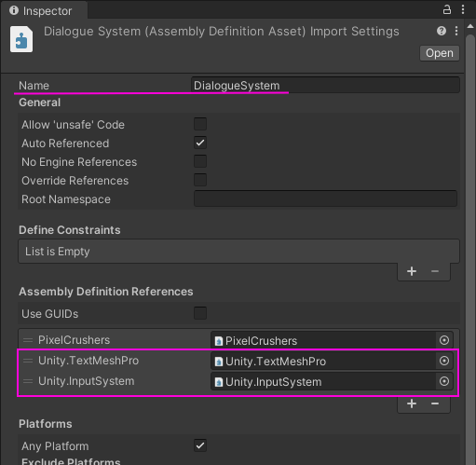Click the Inspector lock icon
Viewport: 476px width, 465px height.
[x=447, y=9]
